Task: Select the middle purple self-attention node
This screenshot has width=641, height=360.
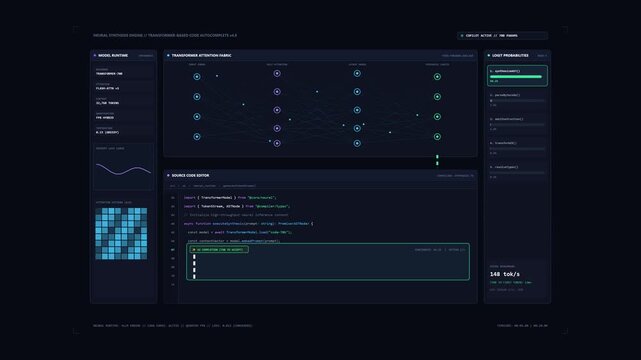Action: [x=277, y=110]
